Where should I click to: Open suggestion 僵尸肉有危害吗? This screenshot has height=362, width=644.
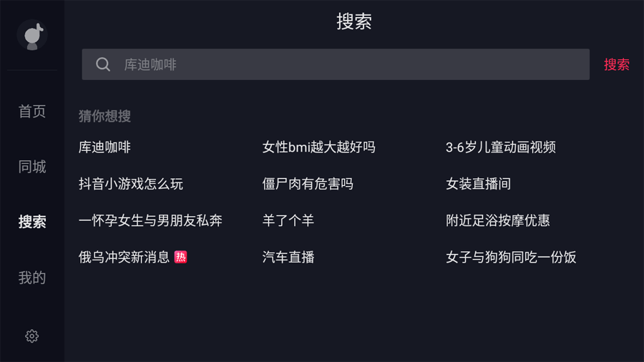[308, 184]
